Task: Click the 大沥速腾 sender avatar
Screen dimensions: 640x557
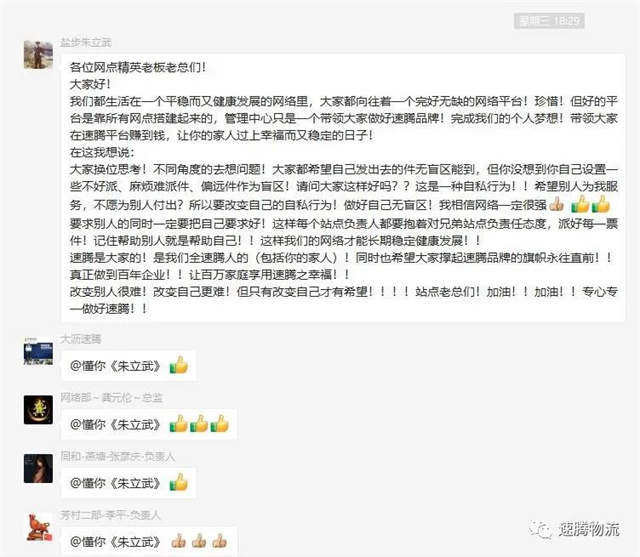Action: point(38,351)
